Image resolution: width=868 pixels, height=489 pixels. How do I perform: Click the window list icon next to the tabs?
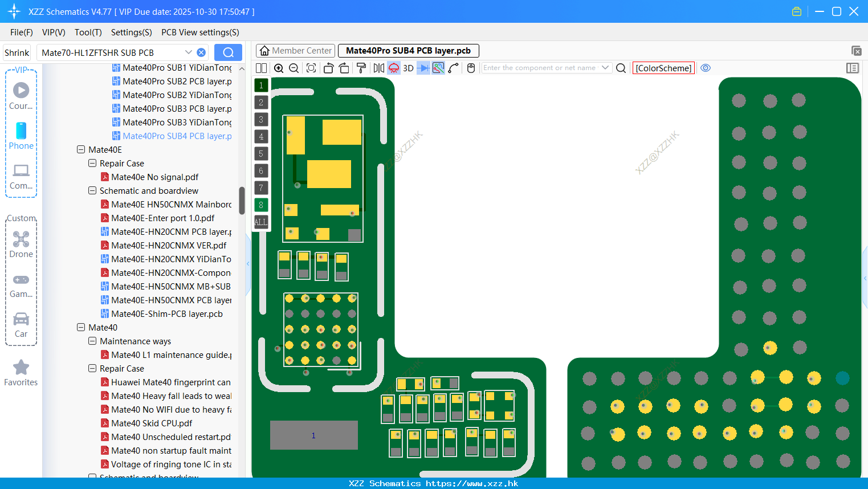[856, 51]
